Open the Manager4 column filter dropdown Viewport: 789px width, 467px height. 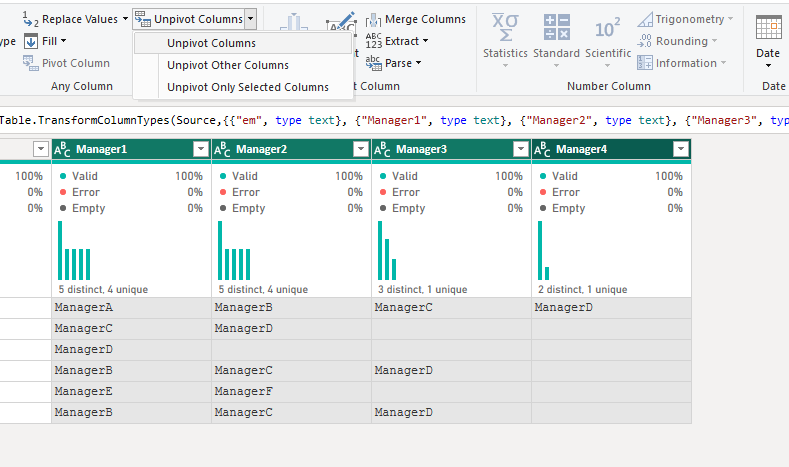681,149
